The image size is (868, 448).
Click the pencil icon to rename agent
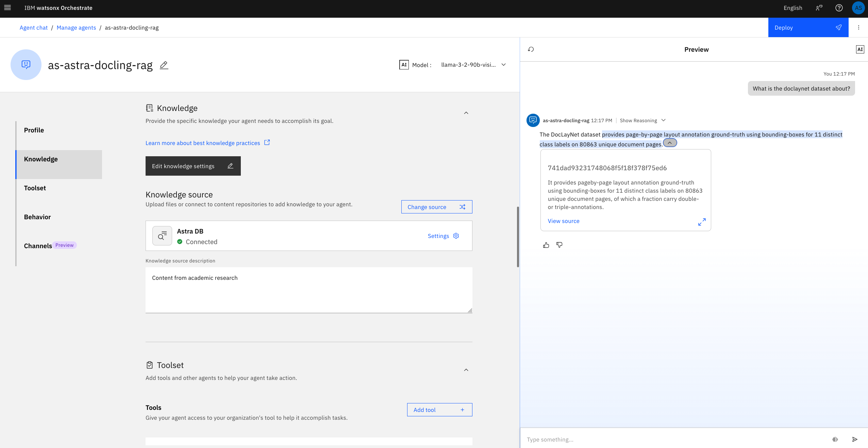coord(164,65)
